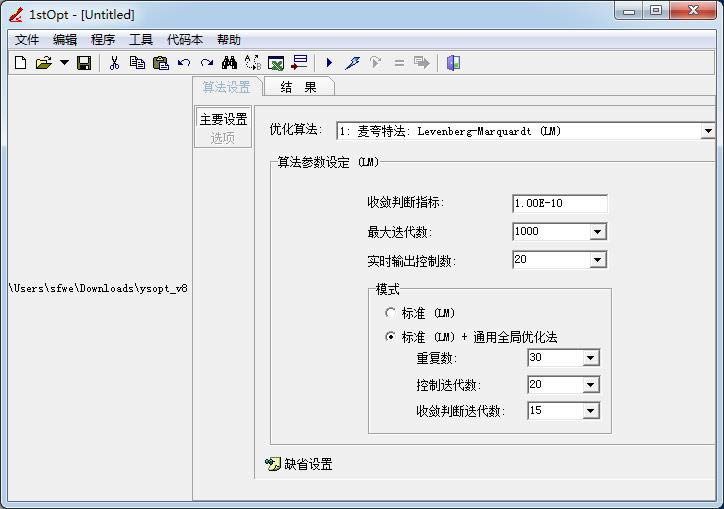Viewport: 724px width, 509px height.
Task: Open the 编辑 menu
Action: click(65, 40)
